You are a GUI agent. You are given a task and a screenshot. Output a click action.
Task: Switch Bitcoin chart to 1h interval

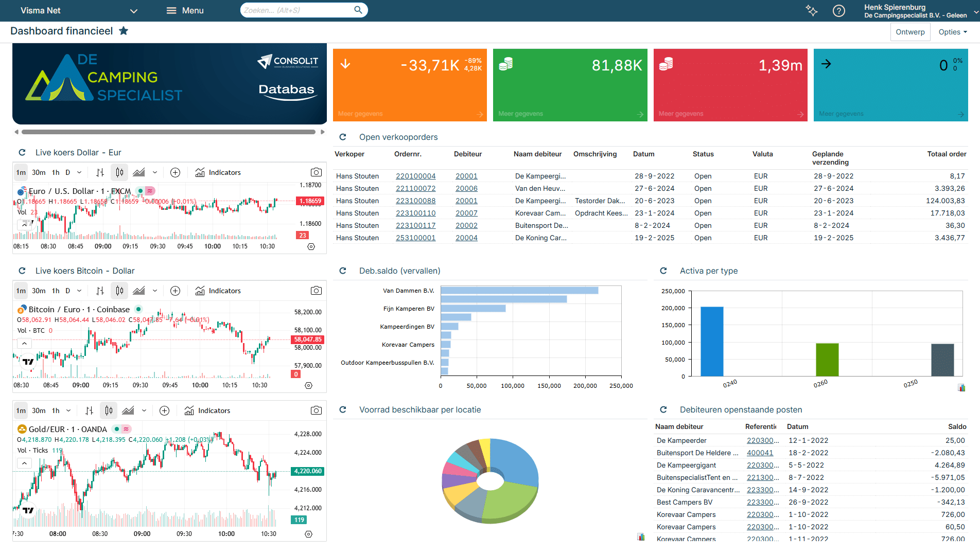[56, 291]
